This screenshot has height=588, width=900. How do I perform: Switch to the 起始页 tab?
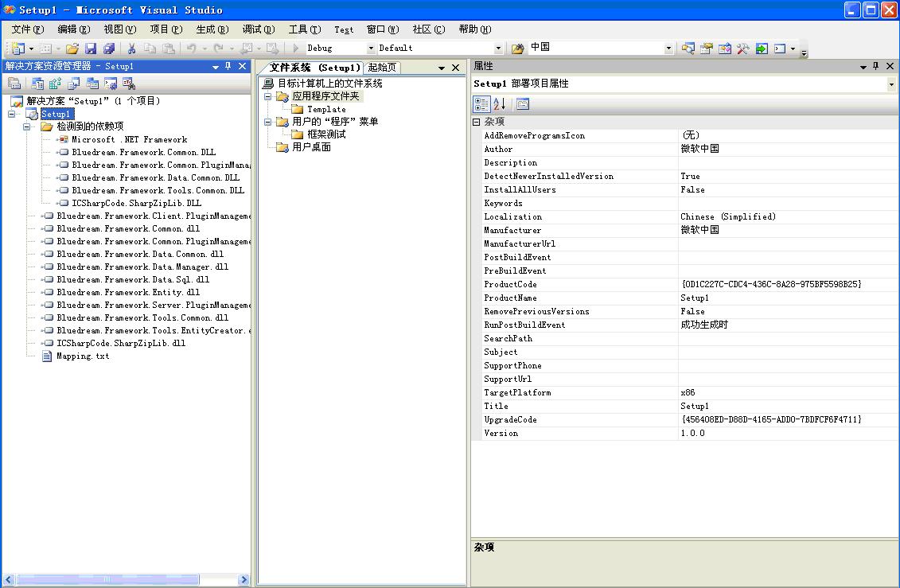point(382,68)
